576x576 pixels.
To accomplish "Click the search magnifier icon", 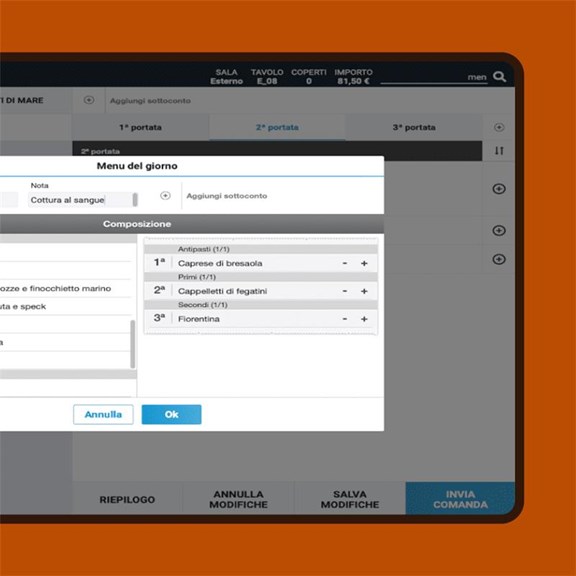I will (499, 77).
